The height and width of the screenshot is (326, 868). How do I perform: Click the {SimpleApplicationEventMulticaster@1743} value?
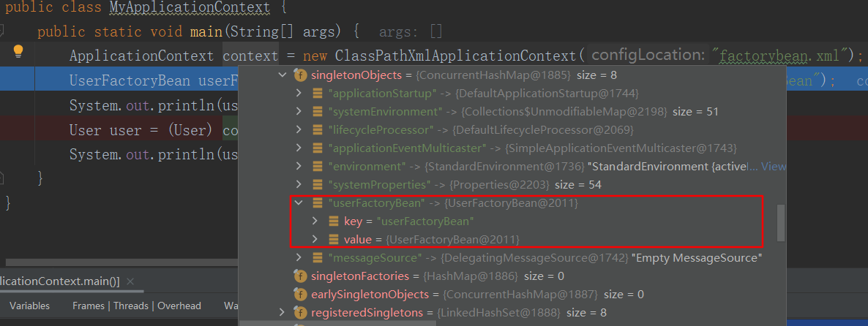click(x=621, y=148)
